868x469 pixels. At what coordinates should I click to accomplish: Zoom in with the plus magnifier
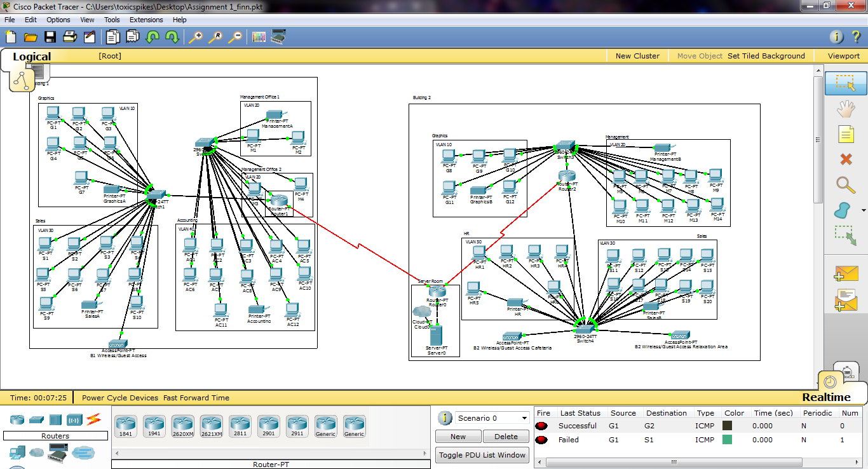pyautogui.click(x=196, y=37)
